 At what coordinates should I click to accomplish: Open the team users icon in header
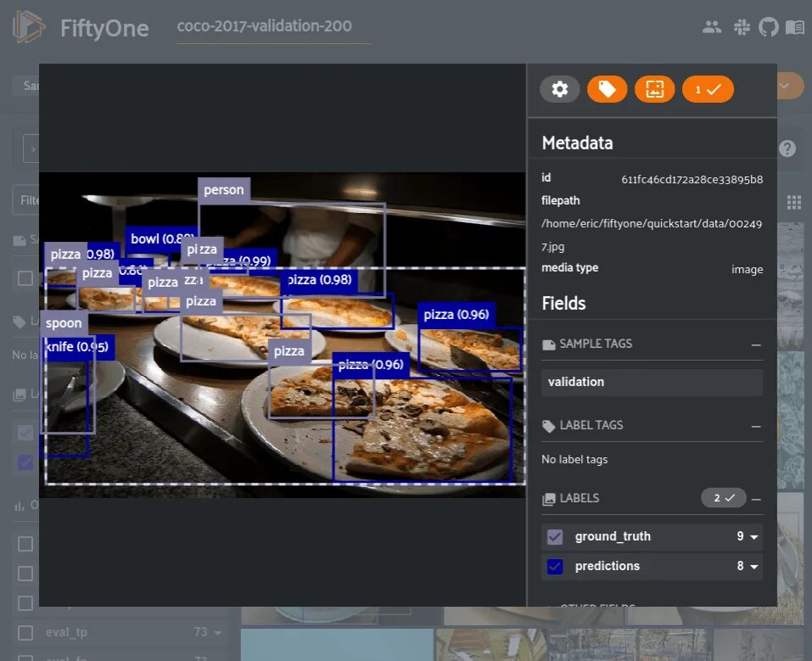click(x=712, y=27)
